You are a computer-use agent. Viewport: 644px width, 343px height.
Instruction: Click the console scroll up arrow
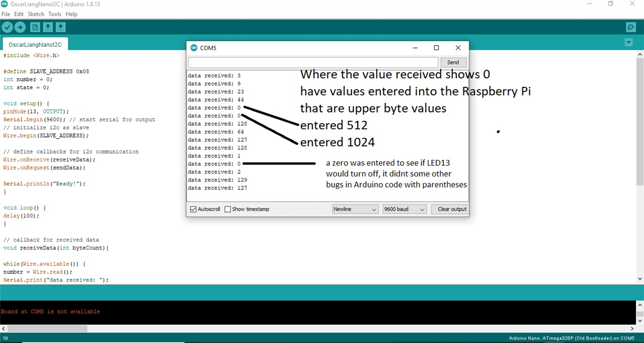[640, 305]
